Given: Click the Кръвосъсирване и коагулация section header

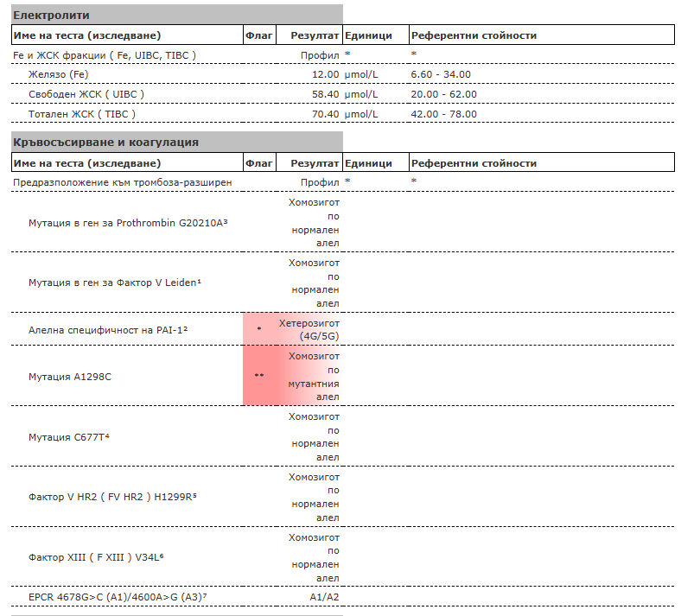Looking at the screenshot, I should (x=106, y=143).
